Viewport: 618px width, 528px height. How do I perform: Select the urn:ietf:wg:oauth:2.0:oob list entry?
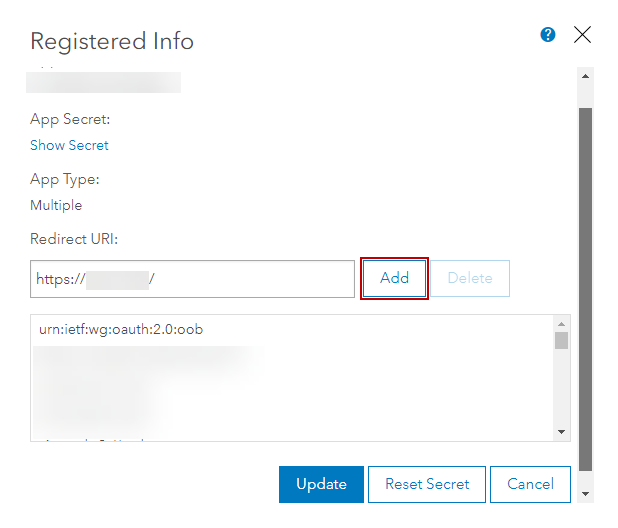(x=121, y=329)
